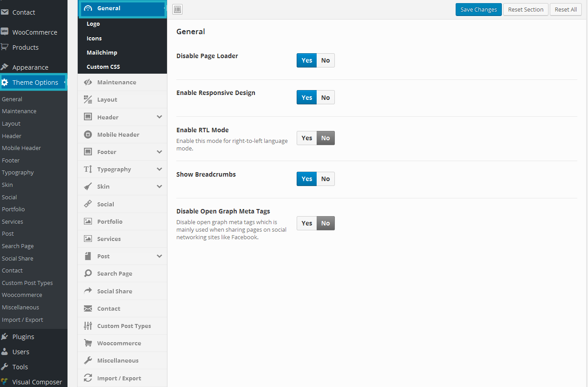Expand the Typography section arrow

coord(159,169)
